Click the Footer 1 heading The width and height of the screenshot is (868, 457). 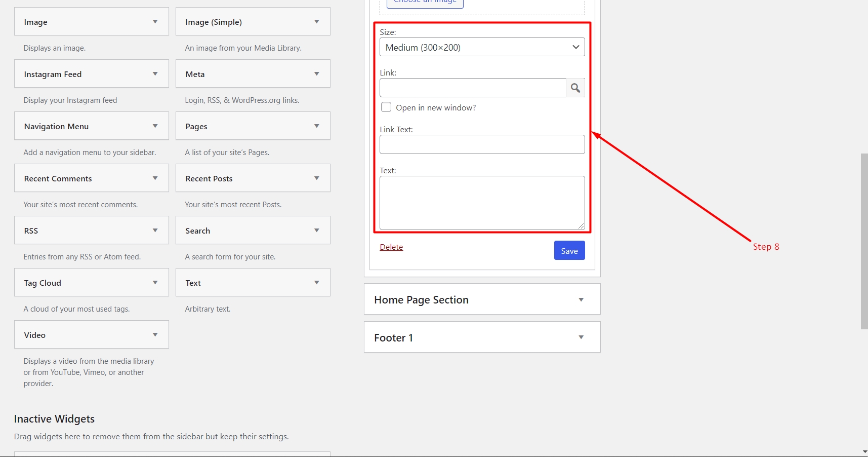393,338
